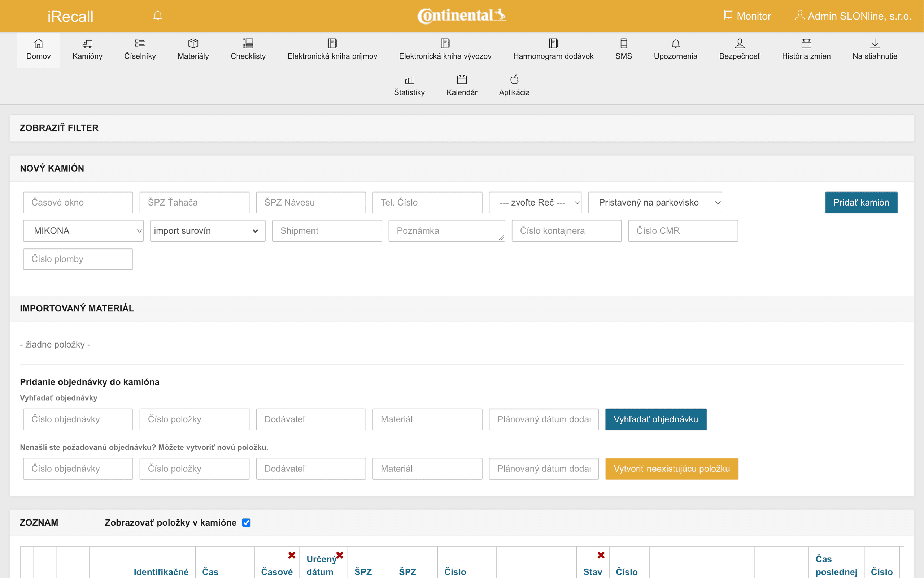
Task: Open Pristavený na parkovisko dropdown
Action: 655,203
